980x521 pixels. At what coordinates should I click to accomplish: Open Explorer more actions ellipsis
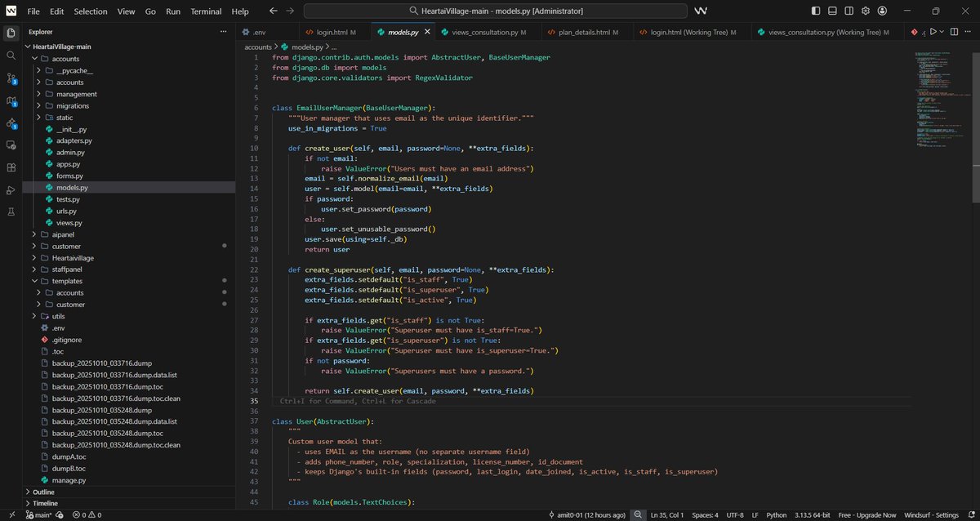pyautogui.click(x=223, y=32)
